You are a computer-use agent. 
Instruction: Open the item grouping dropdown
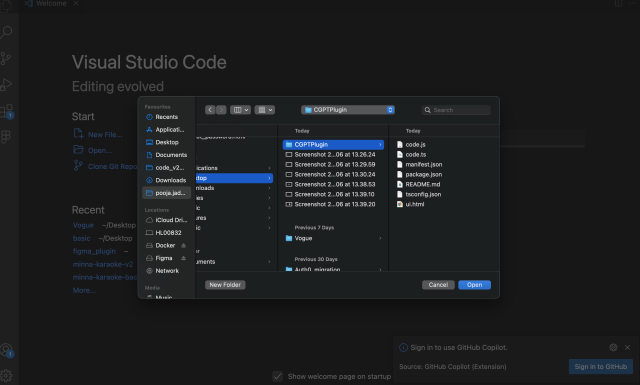[264, 110]
